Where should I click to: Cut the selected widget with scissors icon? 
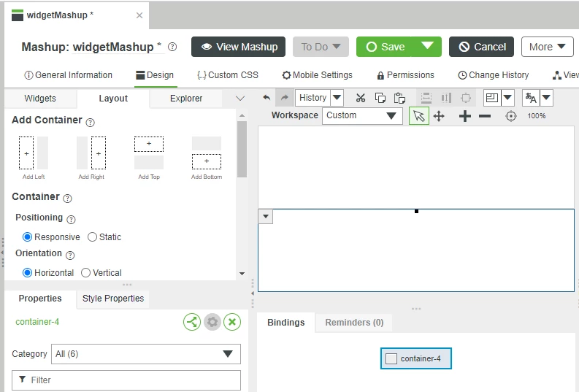pos(361,98)
